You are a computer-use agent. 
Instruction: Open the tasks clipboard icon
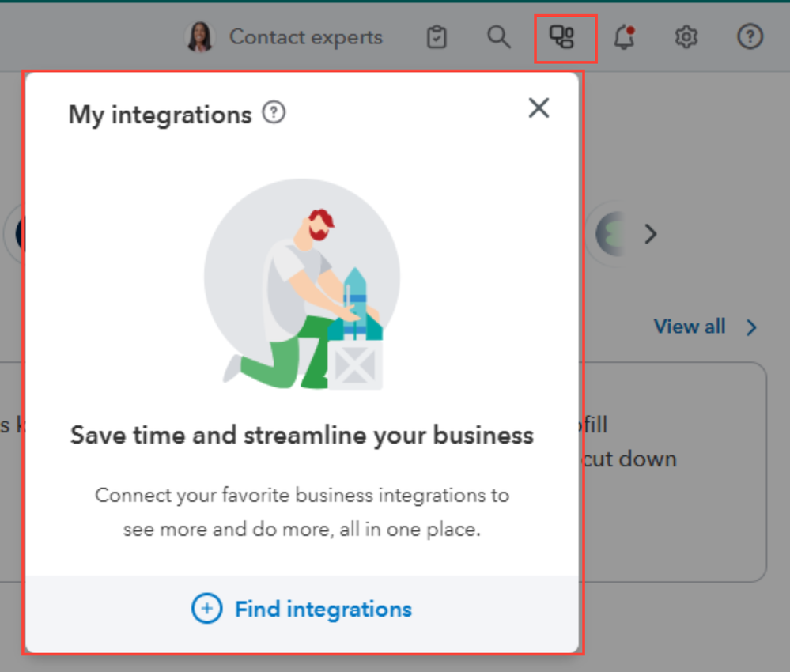coord(437,37)
